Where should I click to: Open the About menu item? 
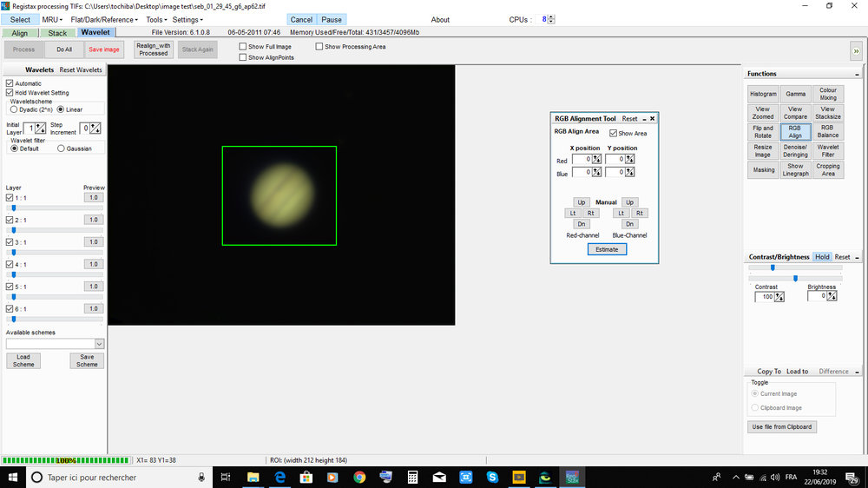pyautogui.click(x=440, y=19)
